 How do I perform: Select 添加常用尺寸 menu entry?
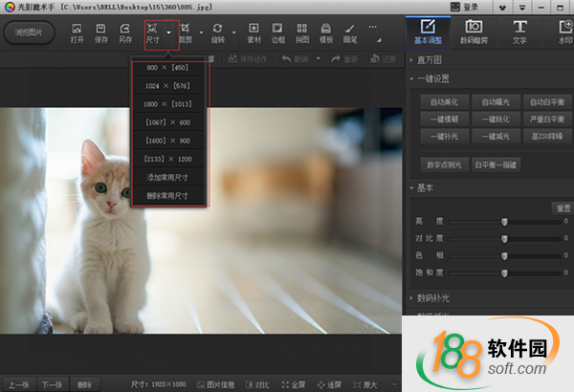(167, 178)
